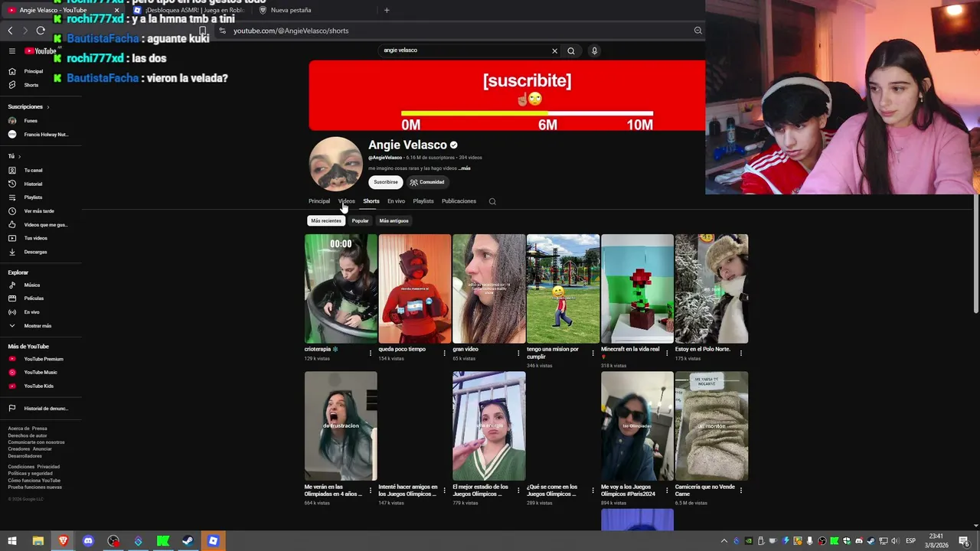Open options for Carnicería que no Vende Carne
980x551 pixels.
[740, 491]
